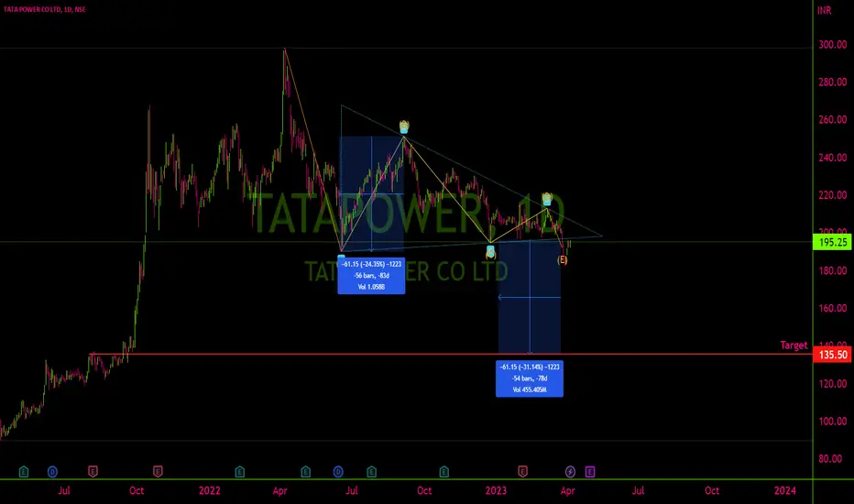The image size is (854, 504).
Task: Select the -24.35% price range measurement box
Action: pyautogui.click(x=371, y=275)
